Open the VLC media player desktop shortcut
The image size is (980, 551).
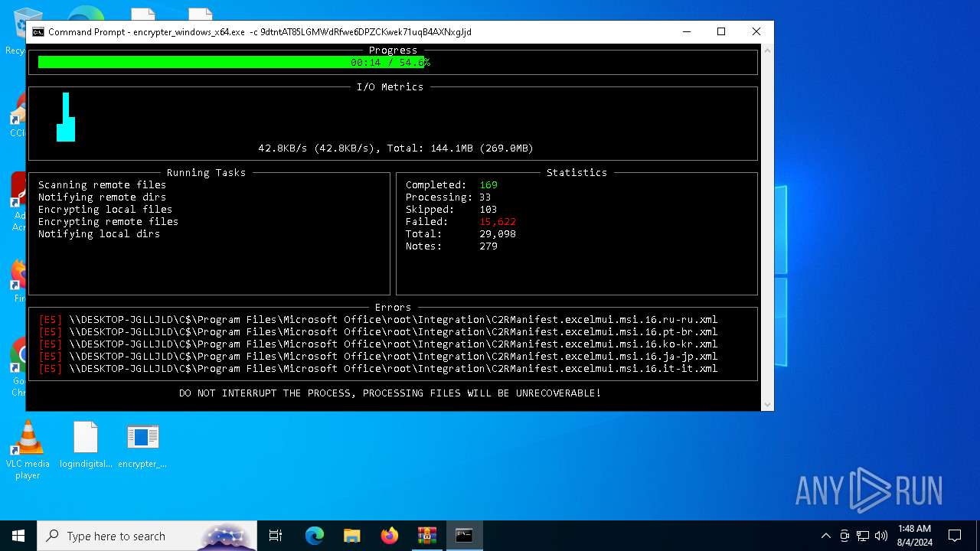tap(28, 450)
